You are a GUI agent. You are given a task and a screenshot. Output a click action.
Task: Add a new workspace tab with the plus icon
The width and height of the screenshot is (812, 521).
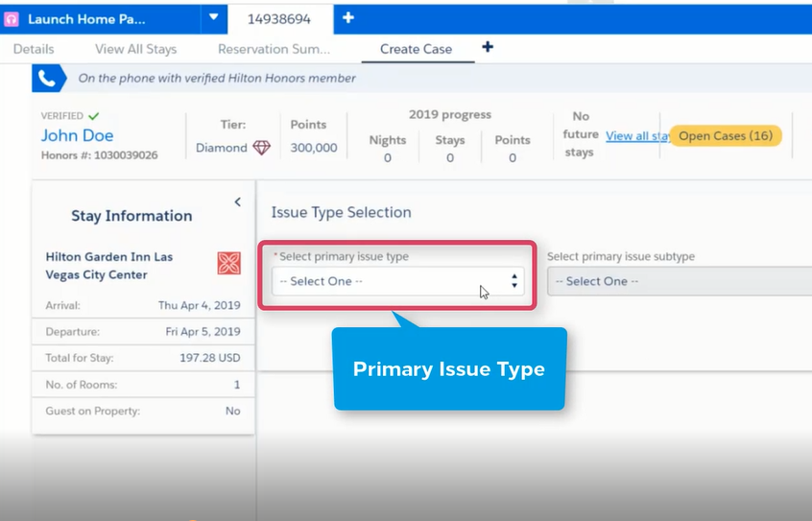pyautogui.click(x=348, y=17)
